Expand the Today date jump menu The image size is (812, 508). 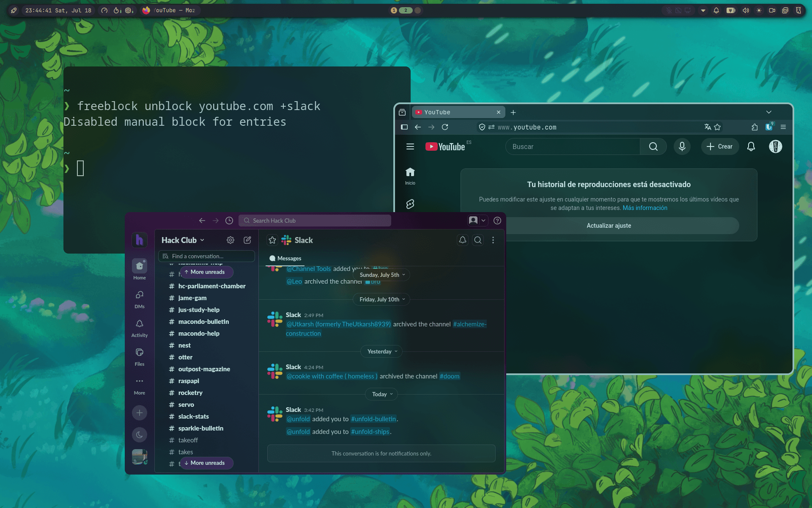pos(381,394)
